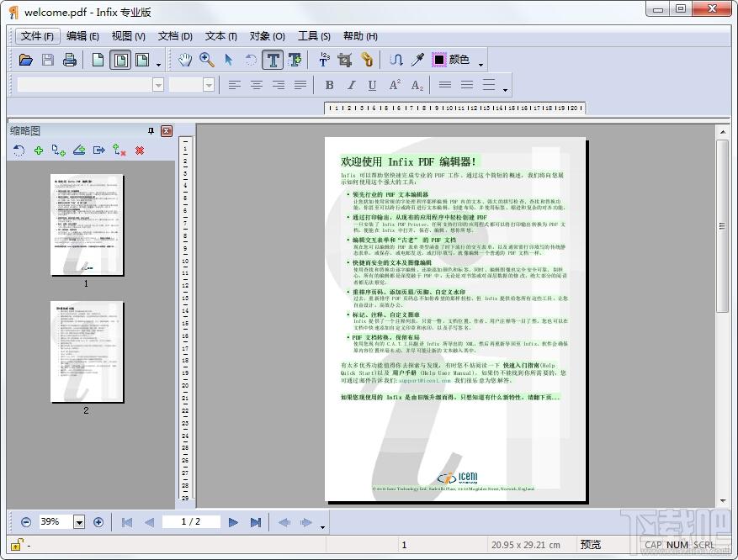Justify text alignment
The image size is (738, 560).
point(300,85)
